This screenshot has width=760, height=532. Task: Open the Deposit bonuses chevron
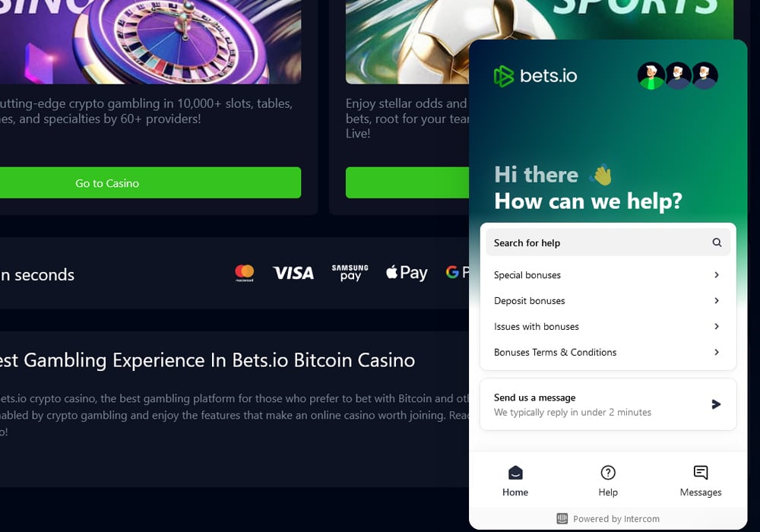point(717,301)
